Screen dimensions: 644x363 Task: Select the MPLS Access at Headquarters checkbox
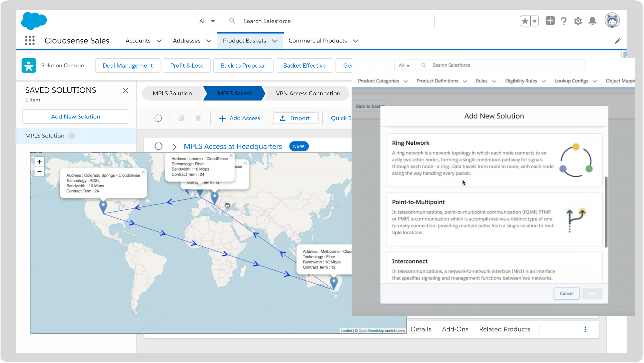158,146
